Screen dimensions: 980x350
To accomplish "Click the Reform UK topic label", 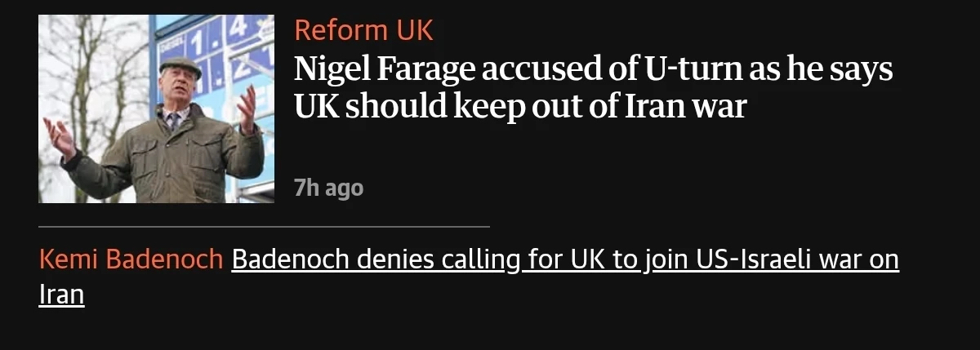I will (363, 30).
